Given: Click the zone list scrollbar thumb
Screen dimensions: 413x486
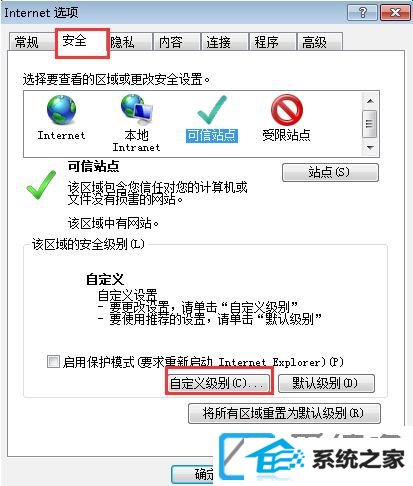Looking at the screenshot, I should click(370, 124).
